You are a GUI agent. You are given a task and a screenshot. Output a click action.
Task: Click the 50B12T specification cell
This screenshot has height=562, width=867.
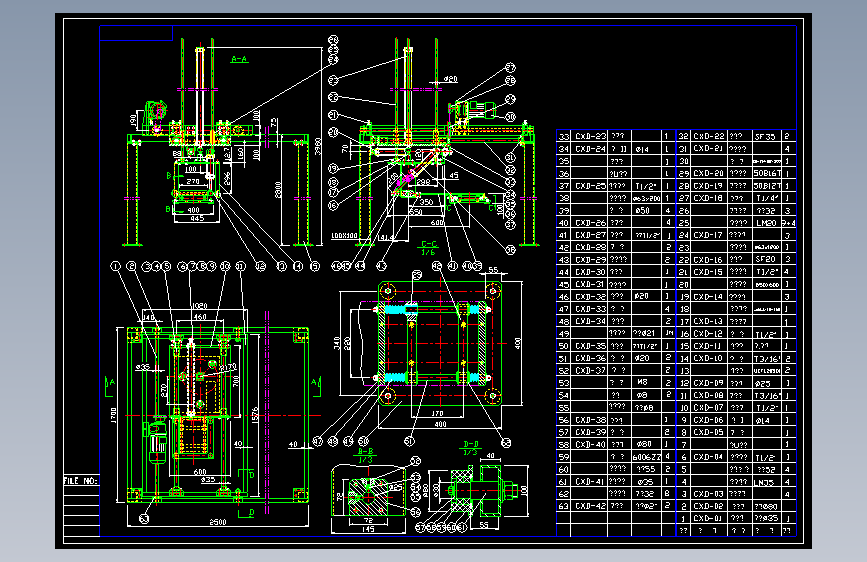click(766, 186)
